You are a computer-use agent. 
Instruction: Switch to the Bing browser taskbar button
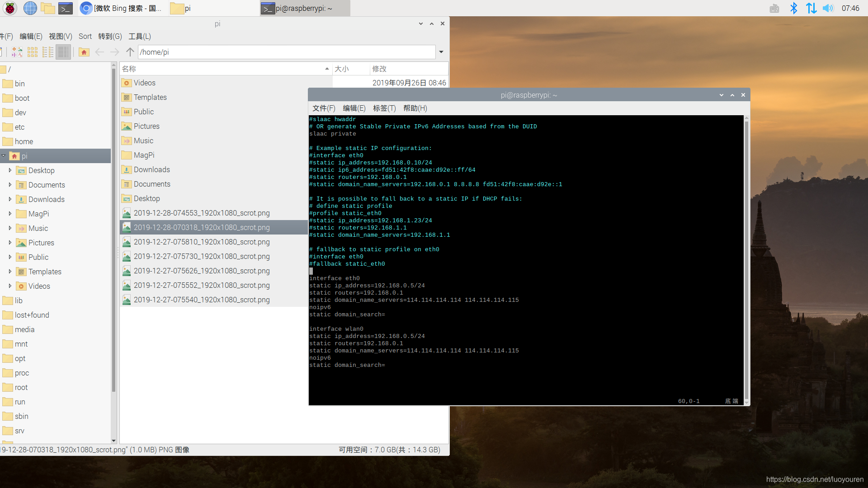pos(122,8)
